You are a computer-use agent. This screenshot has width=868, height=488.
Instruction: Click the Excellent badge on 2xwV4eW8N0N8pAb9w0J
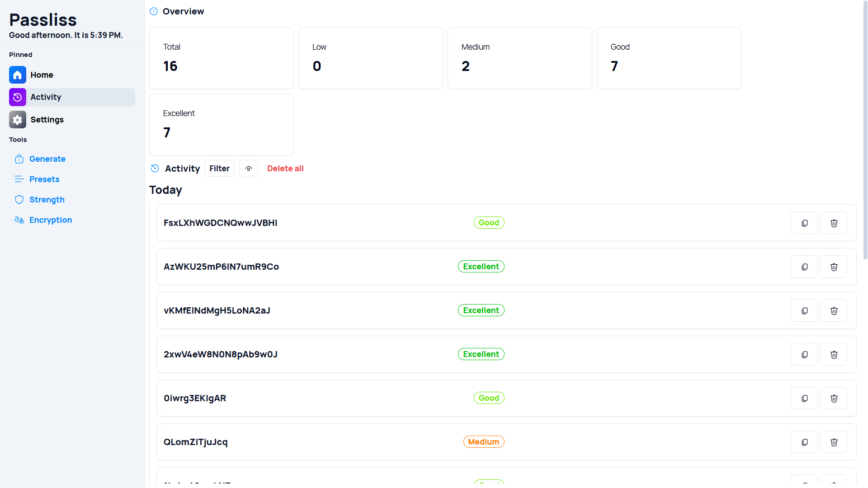click(x=481, y=354)
